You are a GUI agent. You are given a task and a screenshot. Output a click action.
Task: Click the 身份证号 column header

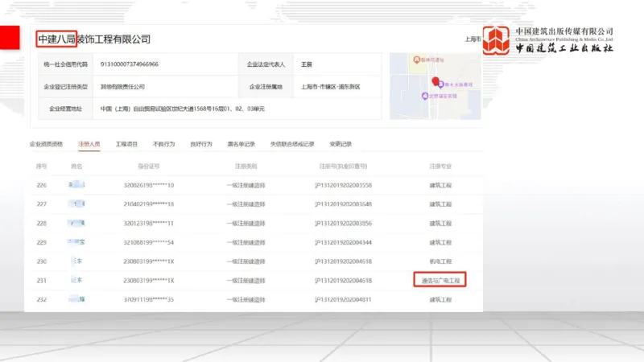coord(149,167)
